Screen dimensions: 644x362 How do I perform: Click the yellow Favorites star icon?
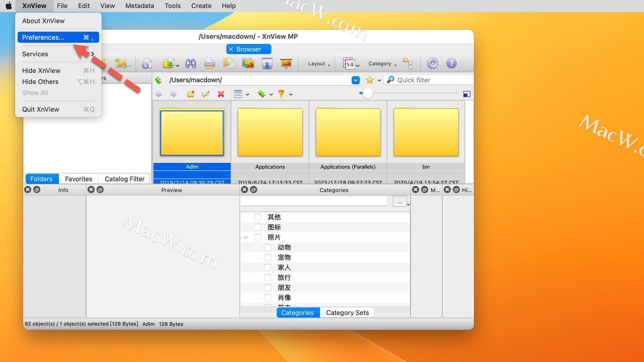(x=370, y=80)
